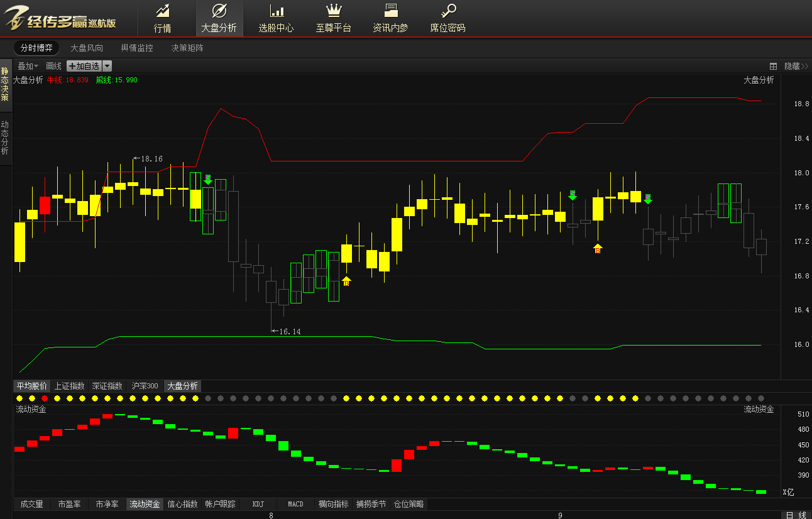Switch indicator to 捕捞季节
This screenshot has height=519, width=812.
[x=371, y=504]
